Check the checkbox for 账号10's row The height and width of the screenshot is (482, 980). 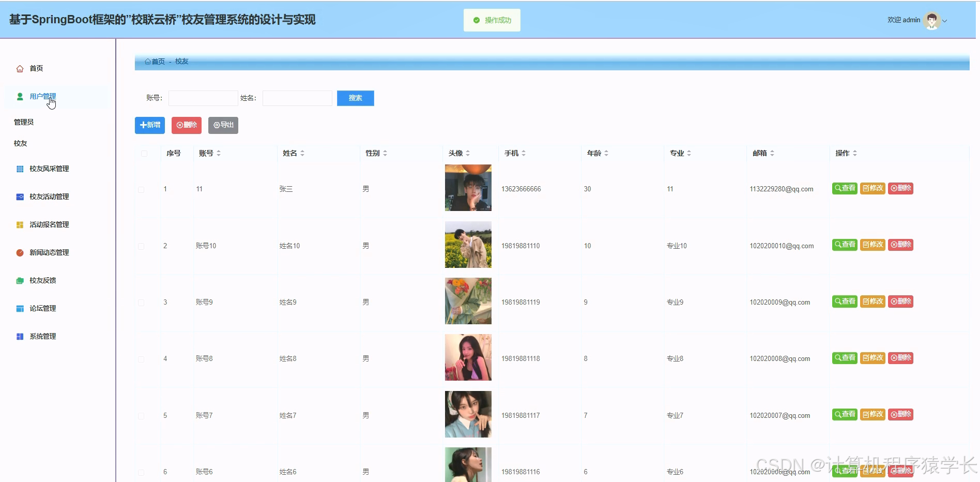tap(141, 246)
